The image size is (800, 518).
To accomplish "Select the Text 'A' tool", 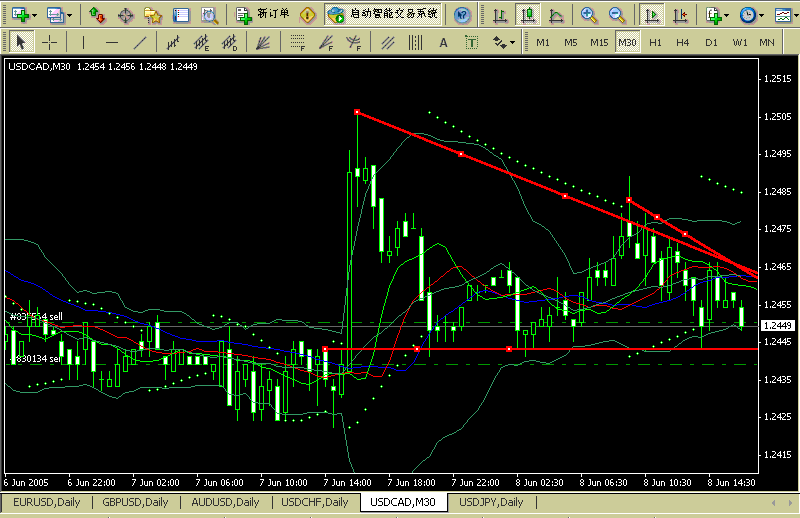I will coord(443,43).
